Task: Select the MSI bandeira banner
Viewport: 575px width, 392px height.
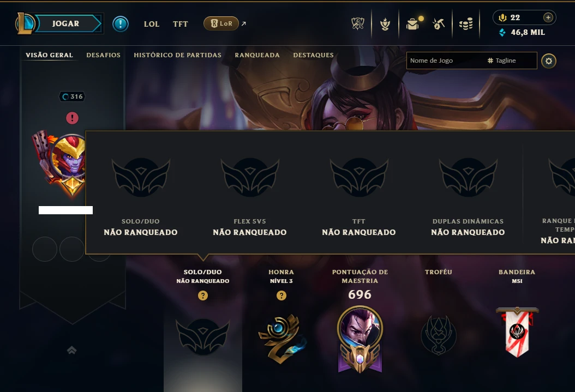Action: [517, 331]
